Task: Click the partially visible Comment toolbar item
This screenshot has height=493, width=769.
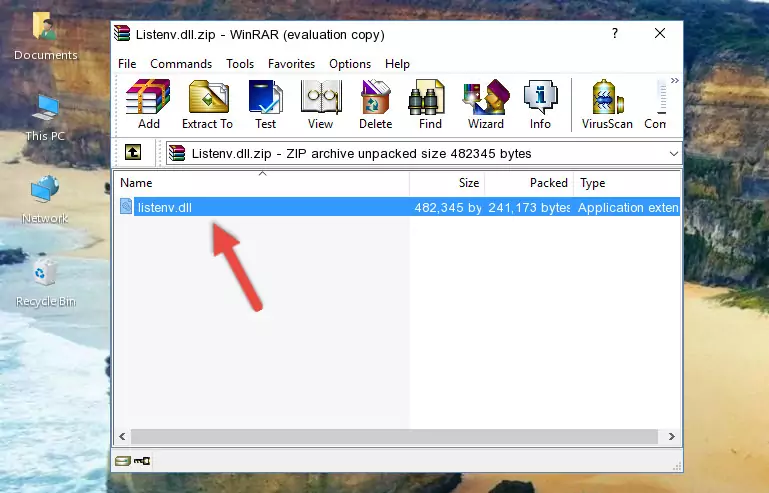Action: pyautogui.click(x=656, y=104)
